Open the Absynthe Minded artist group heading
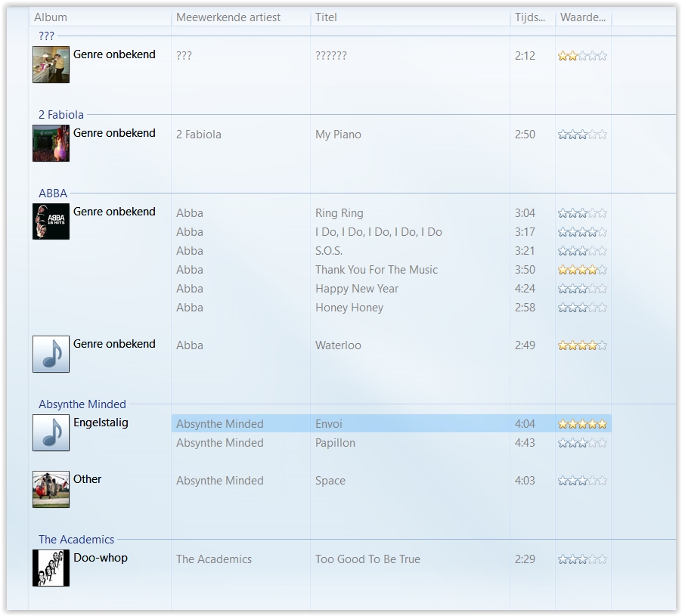 tap(82, 404)
